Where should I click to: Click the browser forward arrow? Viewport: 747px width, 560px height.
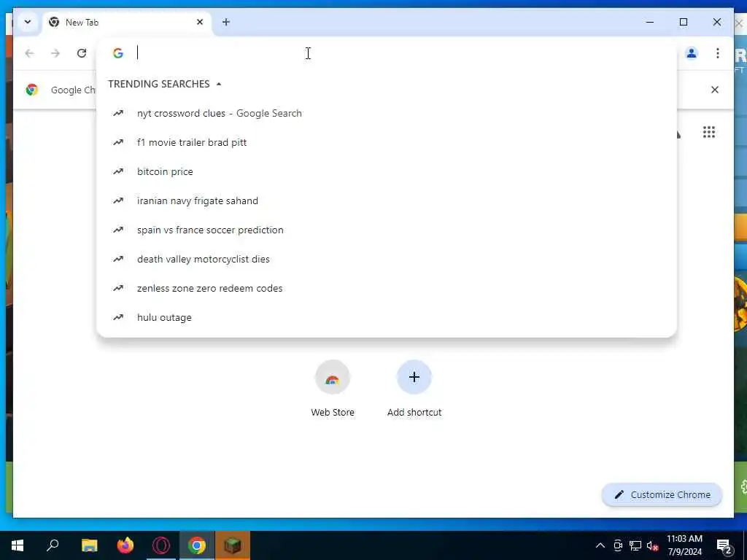pos(55,52)
